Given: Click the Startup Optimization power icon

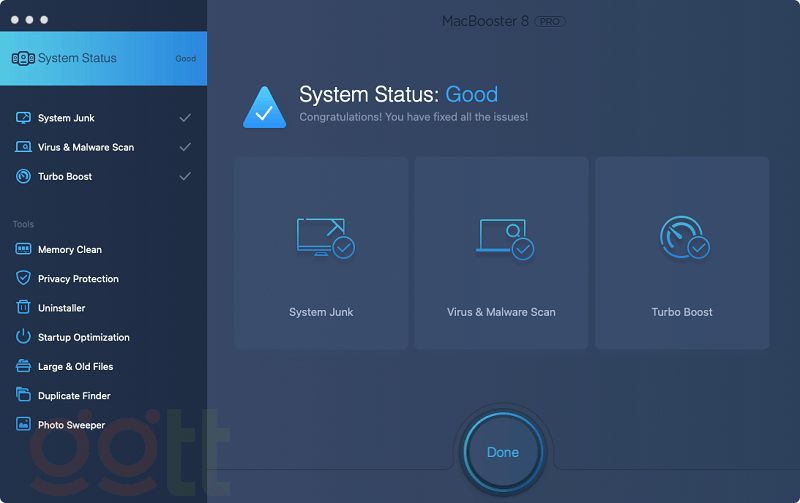Looking at the screenshot, I should [x=23, y=337].
